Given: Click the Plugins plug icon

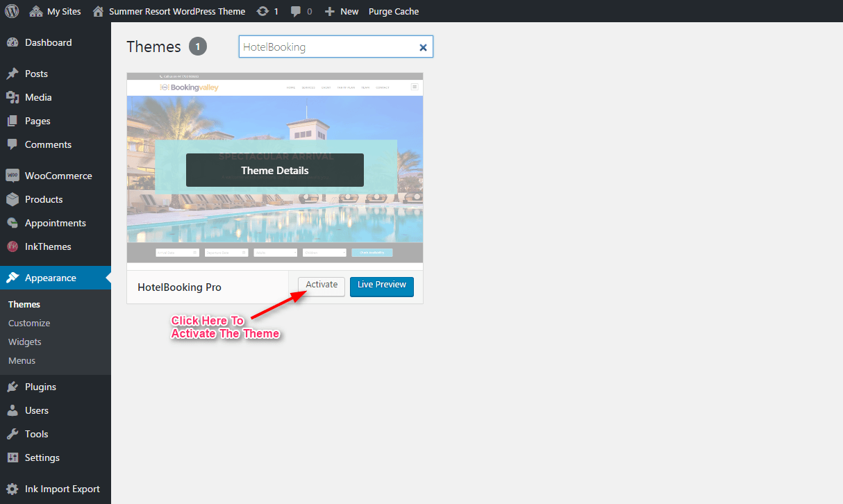Looking at the screenshot, I should click(x=12, y=387).
